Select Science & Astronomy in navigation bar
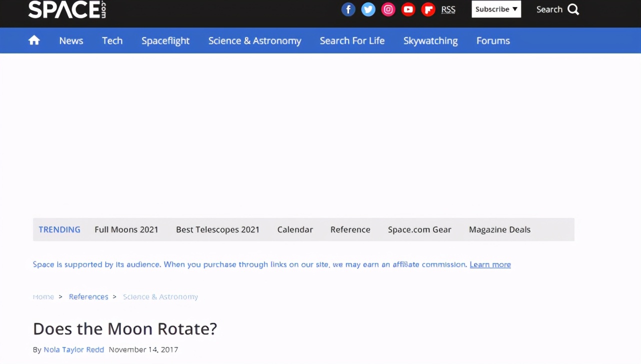This screenshot has width=641, height=364. pyautogui.click(x=254, y=41)
